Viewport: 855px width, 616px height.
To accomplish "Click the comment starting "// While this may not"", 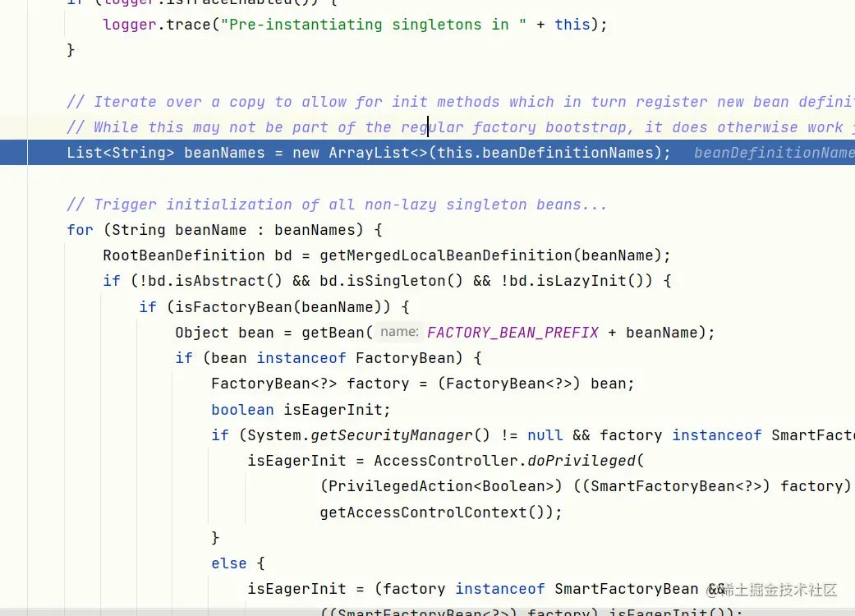I will click(460, 127).
